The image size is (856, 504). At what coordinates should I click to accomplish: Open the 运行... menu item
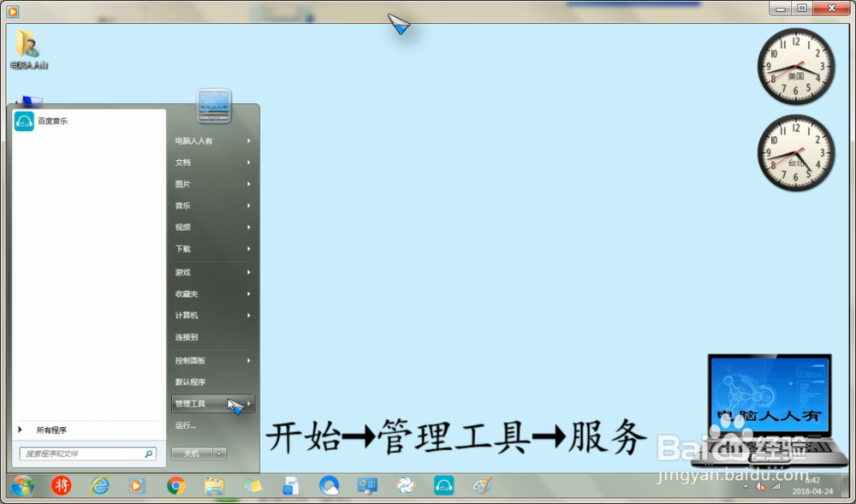pos(213,425)
